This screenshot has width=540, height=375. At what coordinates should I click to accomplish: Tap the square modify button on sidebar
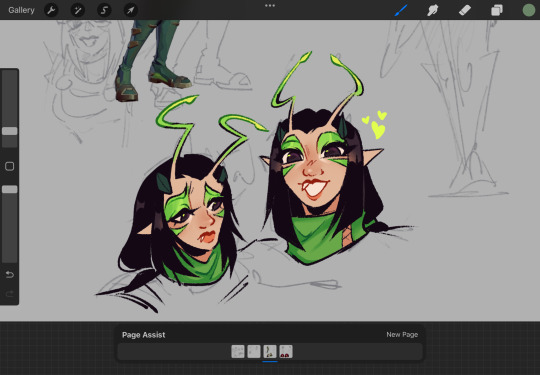[10, 166]
